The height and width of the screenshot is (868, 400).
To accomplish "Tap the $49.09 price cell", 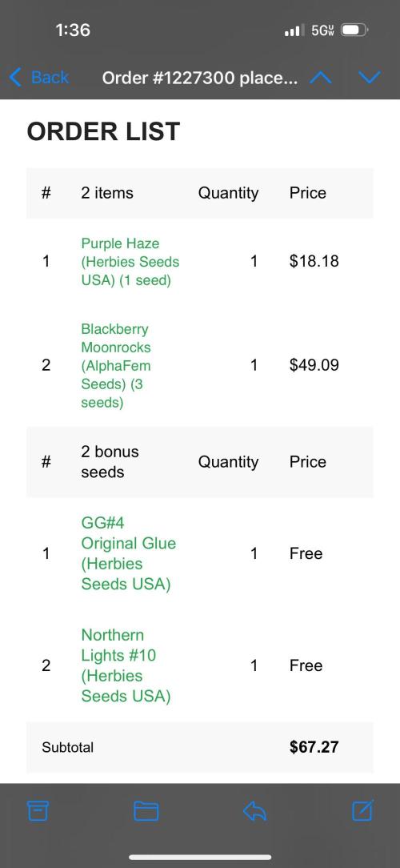I will pyautogui.click(x=314, y=365).
